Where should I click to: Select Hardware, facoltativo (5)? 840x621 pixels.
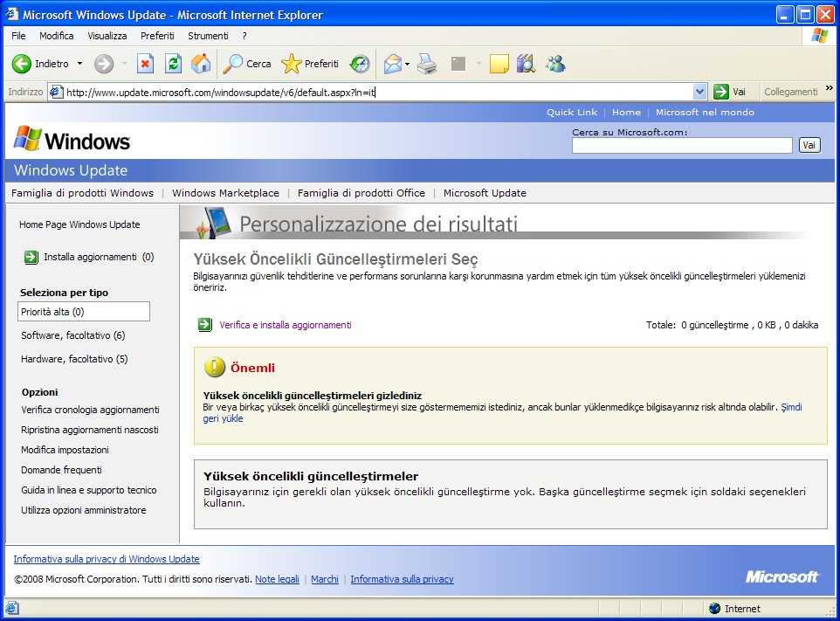click(74, 359)
